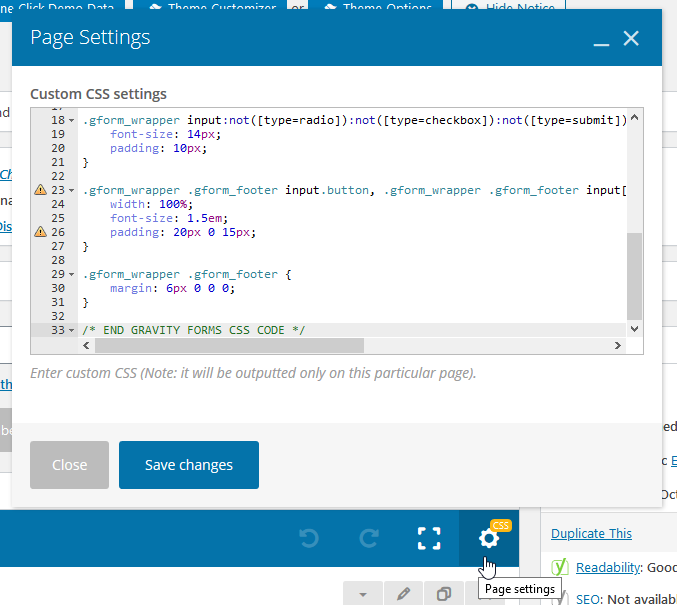The height and width of the screenshot is (605, 677).
Task: Click the pencil edit icon
Action: pos(404,594)
